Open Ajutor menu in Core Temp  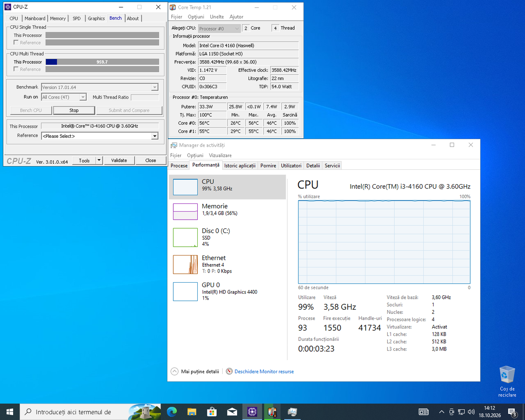(236, 17)
